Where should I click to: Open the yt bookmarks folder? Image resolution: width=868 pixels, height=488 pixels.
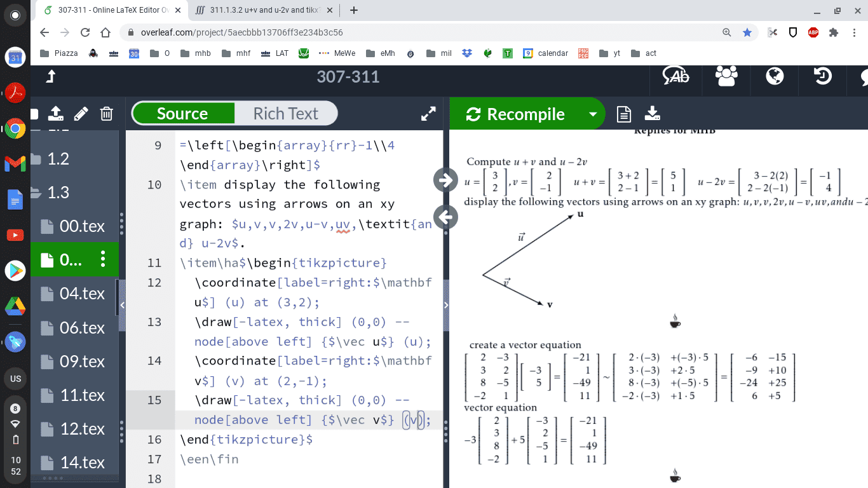610,53
